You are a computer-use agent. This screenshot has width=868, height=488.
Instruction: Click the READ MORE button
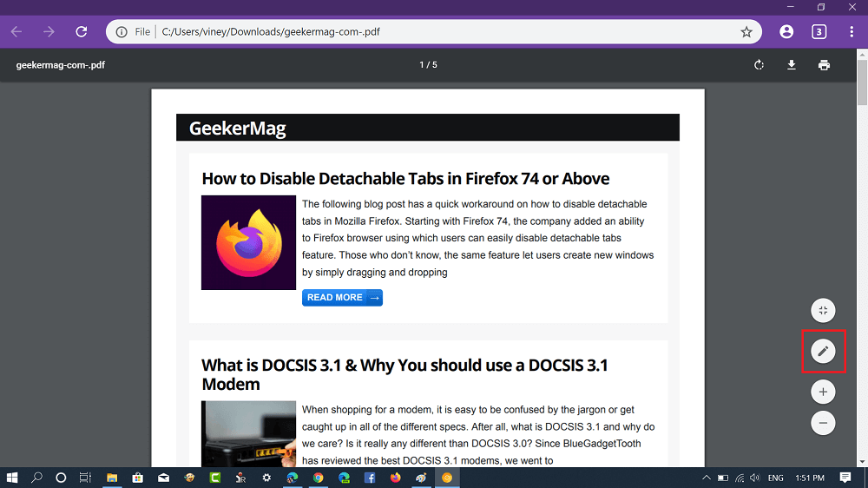pyautogui.click(x=342, y=298)
